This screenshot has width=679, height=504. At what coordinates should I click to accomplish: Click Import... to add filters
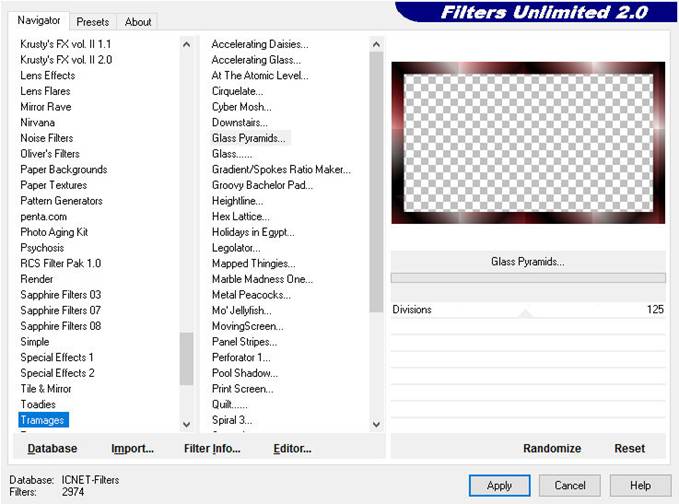click(x=132, y=448)
